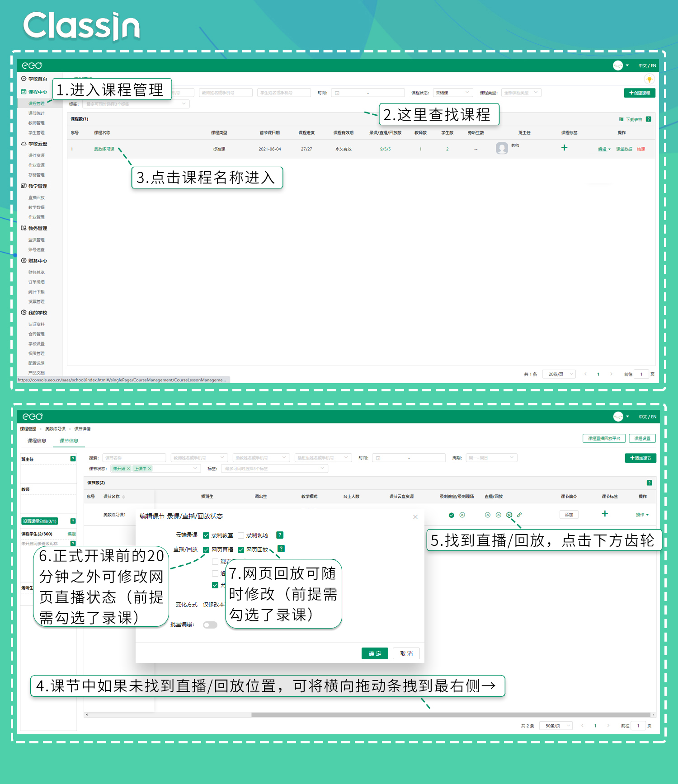
Task: Click help icon beside 网页回放 in dialog
Action: tap(281, 549)
